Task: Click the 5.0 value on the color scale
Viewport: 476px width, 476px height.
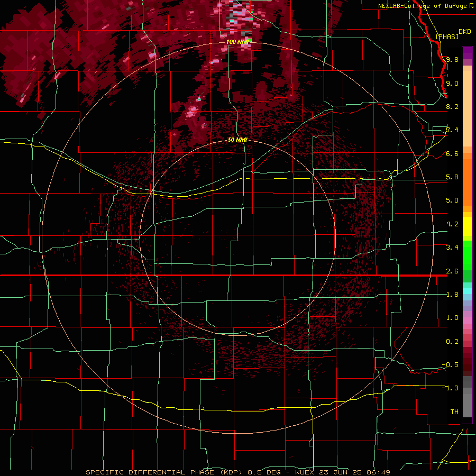Action: (452, 200)
